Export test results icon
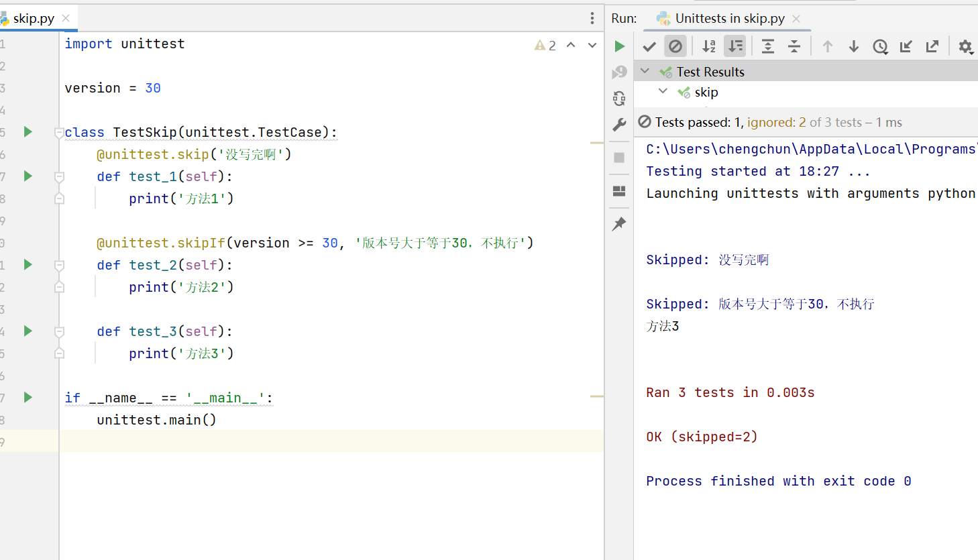978x560 pixels. click(932, 46)
